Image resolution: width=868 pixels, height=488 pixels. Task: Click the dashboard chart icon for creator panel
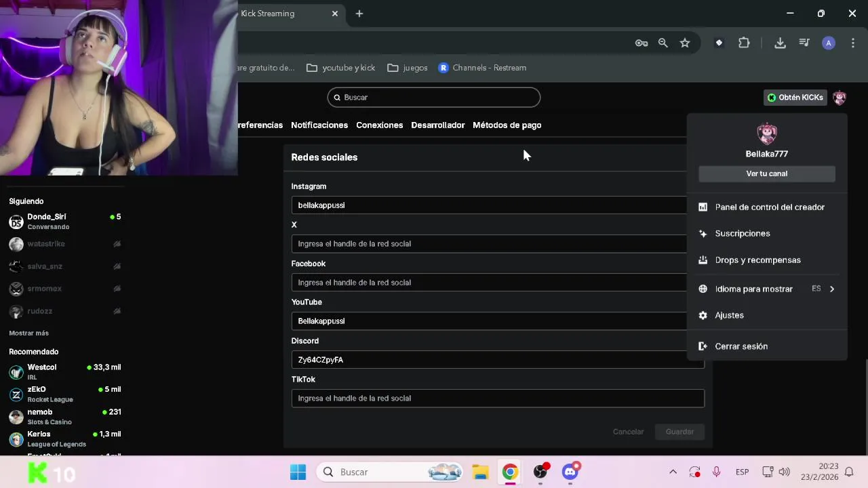[703, 207]
